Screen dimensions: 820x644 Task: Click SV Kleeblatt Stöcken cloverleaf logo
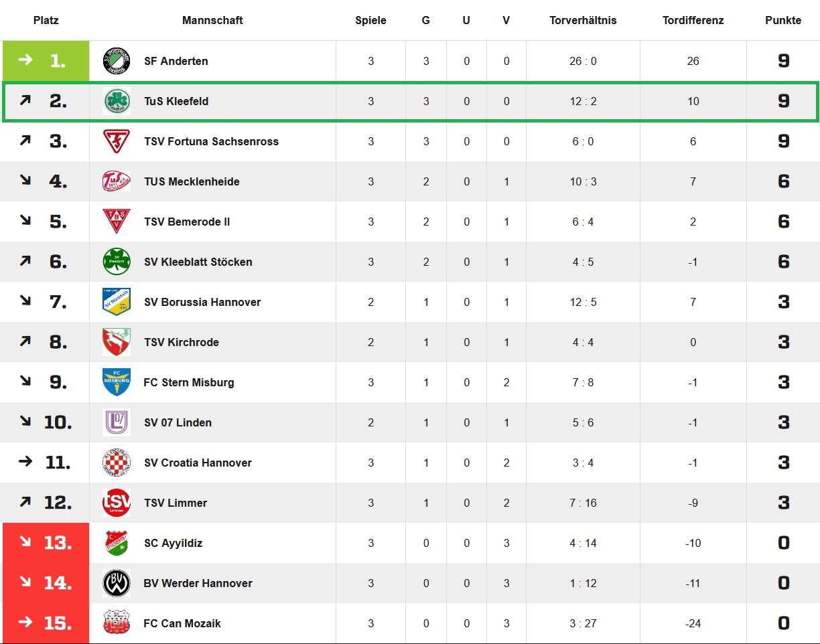click(x=116, y=262)
